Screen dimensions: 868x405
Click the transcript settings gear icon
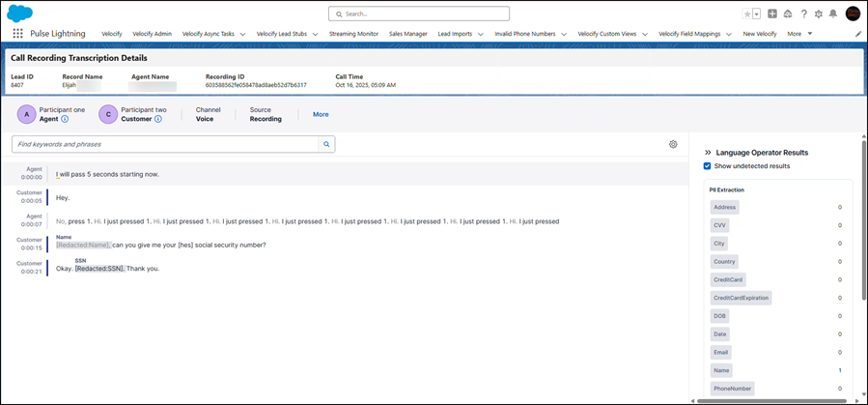673,144
